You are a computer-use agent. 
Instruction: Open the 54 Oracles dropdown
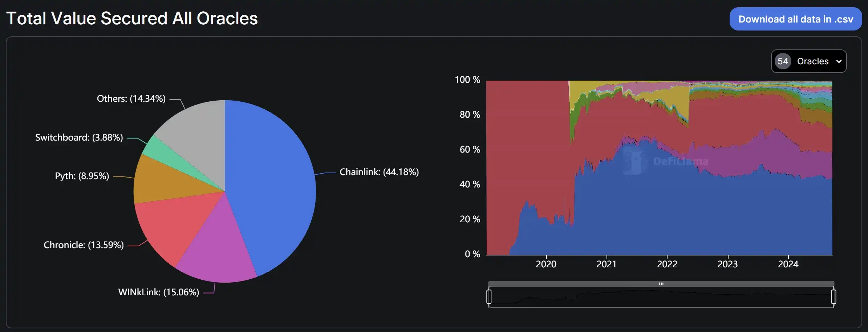(812, 61)
